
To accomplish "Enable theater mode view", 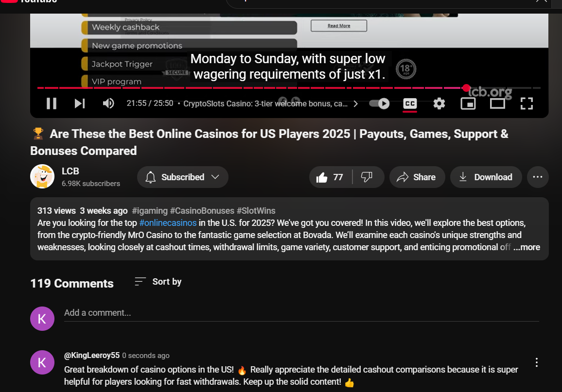I will 497,103.
